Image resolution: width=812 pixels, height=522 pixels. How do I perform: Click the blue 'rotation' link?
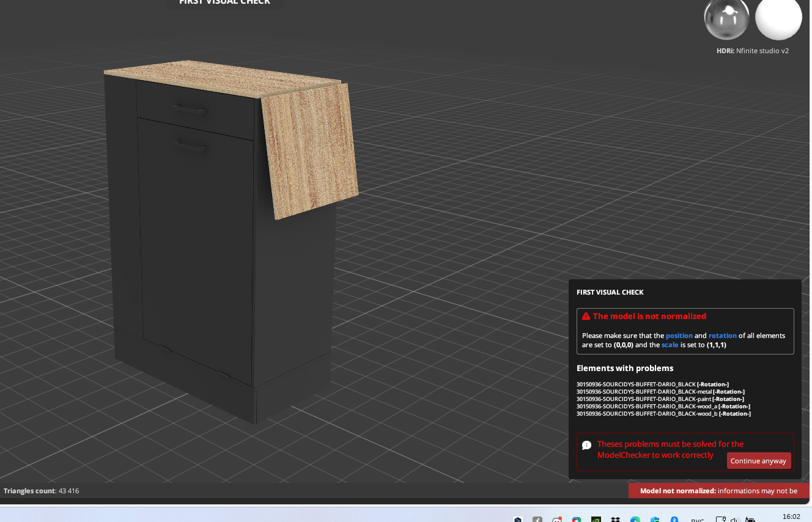(723, 336)
